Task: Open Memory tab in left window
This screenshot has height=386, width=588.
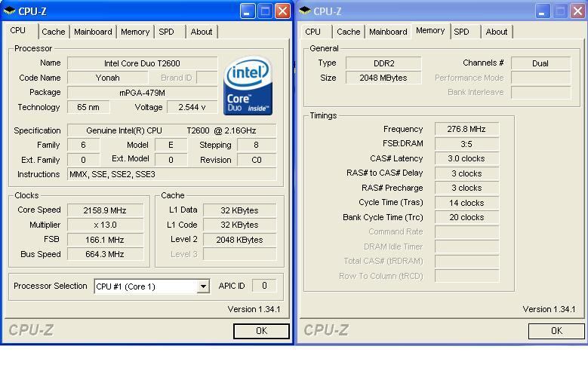Action: click(135, 32)
